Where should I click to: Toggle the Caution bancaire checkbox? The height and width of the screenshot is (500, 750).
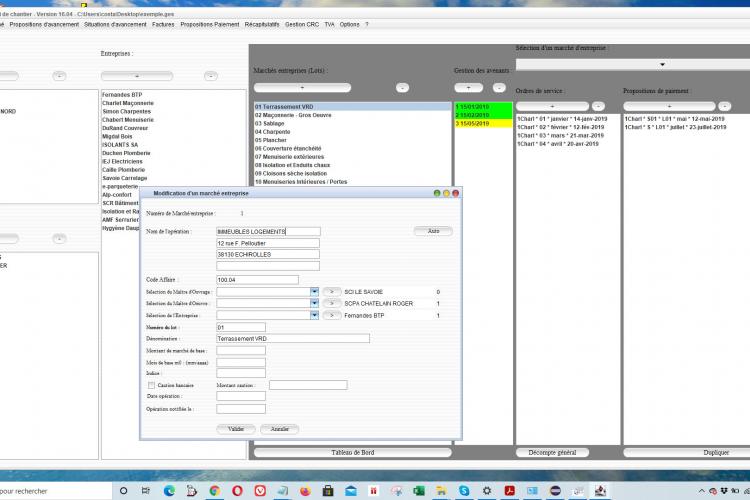(152, 385)
